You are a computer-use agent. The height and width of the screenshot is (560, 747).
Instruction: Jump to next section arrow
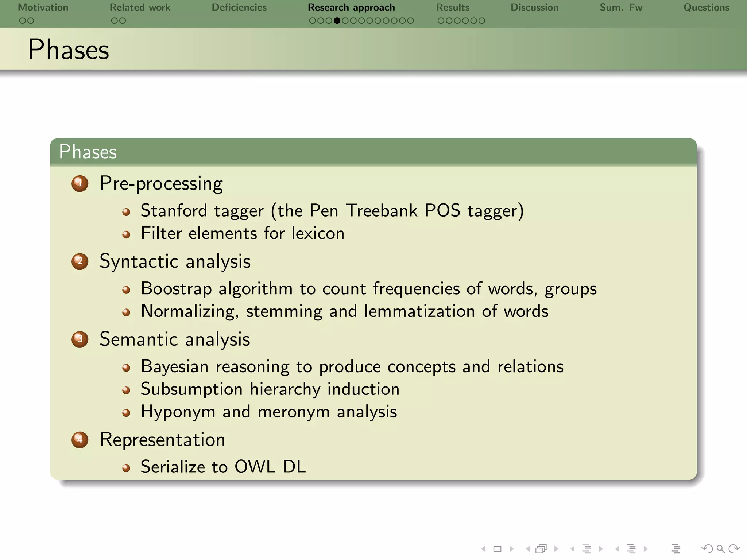click(646, 549)
